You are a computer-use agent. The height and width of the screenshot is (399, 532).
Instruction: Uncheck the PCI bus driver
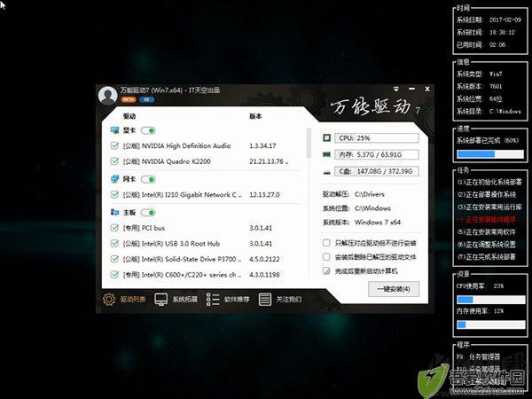click(x=114, y=228)
